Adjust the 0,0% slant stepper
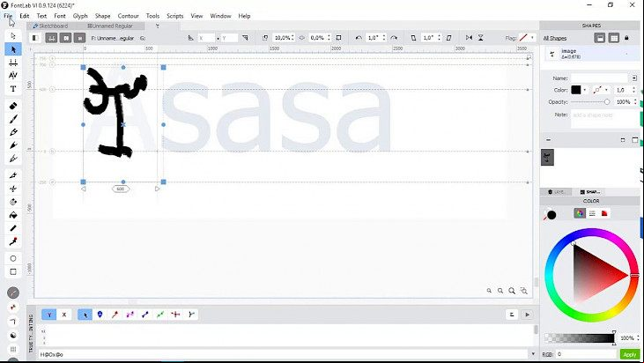This screenshot has width=644, height=363. [329, 38]
